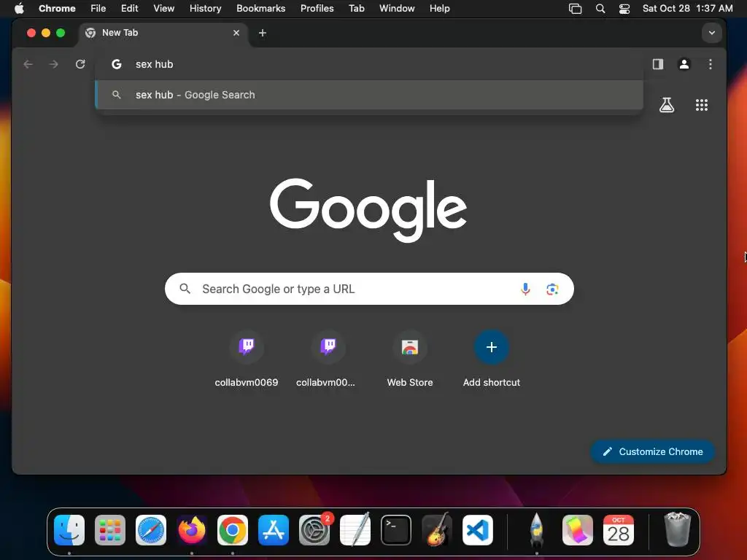Open the Bookmarks menu

261,8
